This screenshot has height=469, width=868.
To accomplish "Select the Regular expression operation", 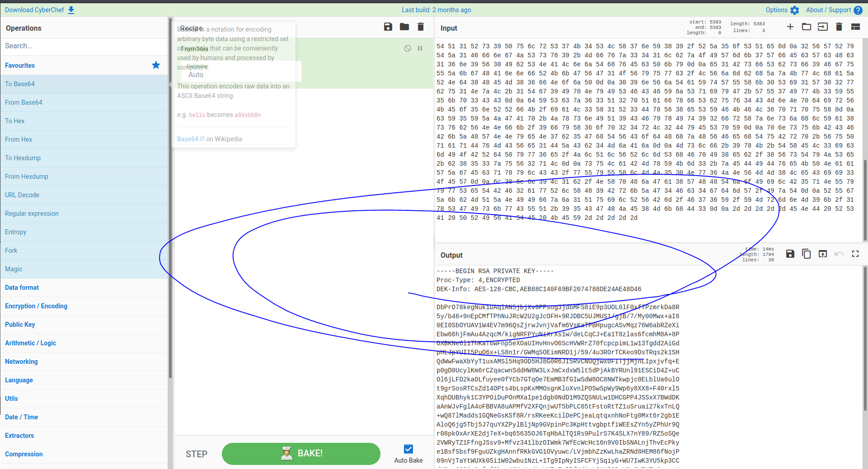I will pyautogui.click(x=84, y=214).
